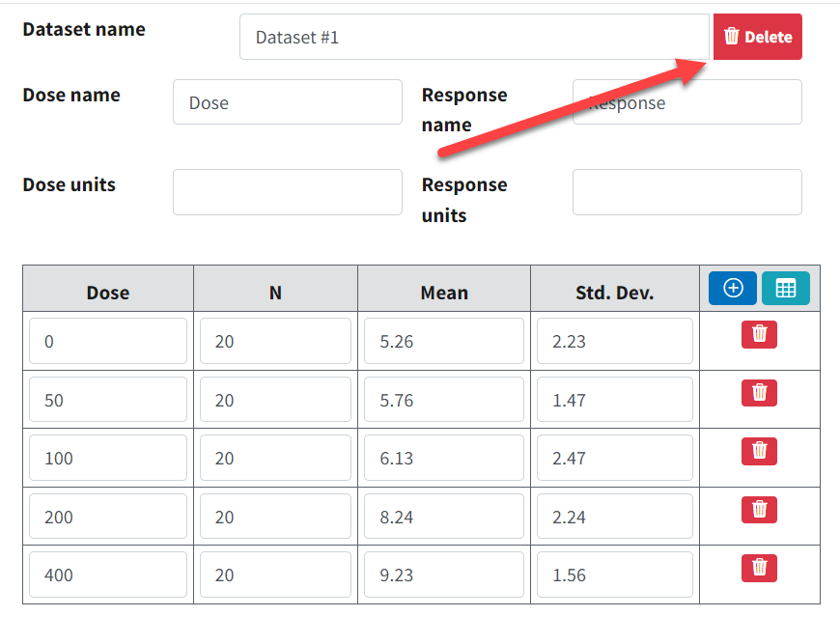Click the Dataset name label
840x617 pixels.
click(84, 29)
